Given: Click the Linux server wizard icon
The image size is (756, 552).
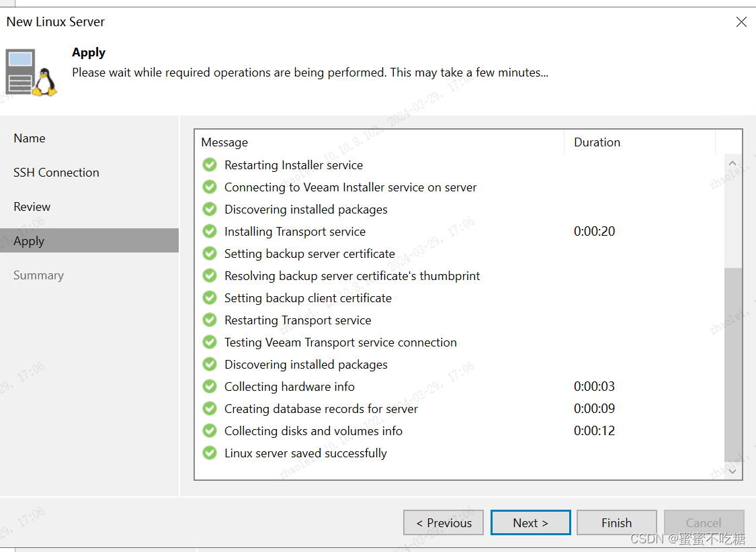Looking at the screenshot, I should 32,73.
